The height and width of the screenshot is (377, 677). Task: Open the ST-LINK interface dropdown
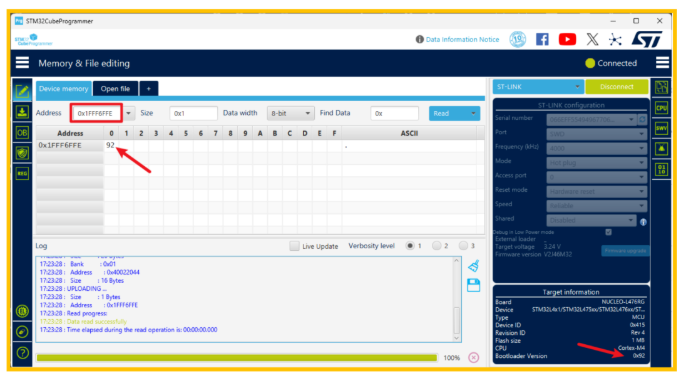[x=538, y=87]
